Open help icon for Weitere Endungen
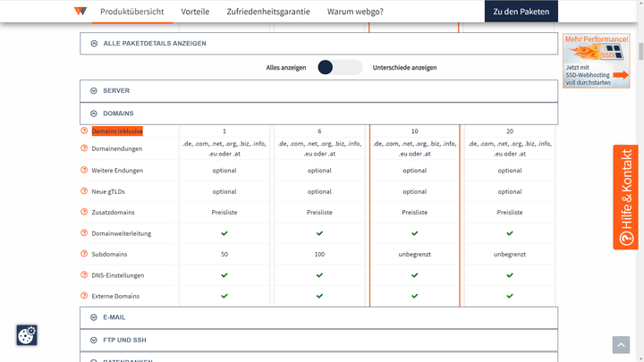Image resolution: width=644 pixels, height=362 pixels. pyautogui.click(x=84, y=170)
